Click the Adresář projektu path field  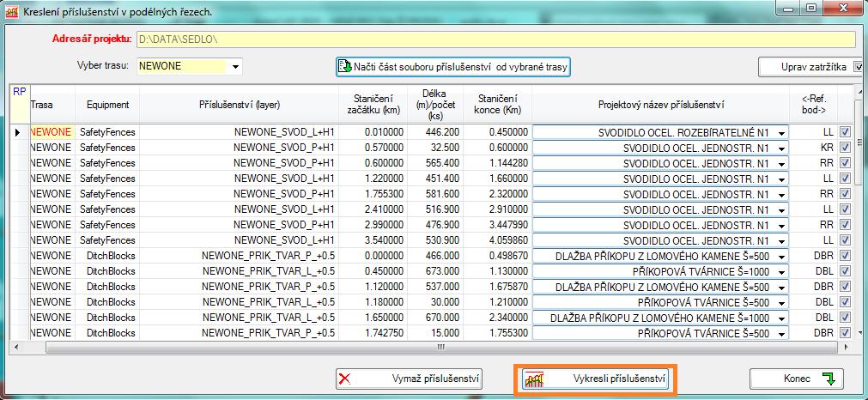495,39
